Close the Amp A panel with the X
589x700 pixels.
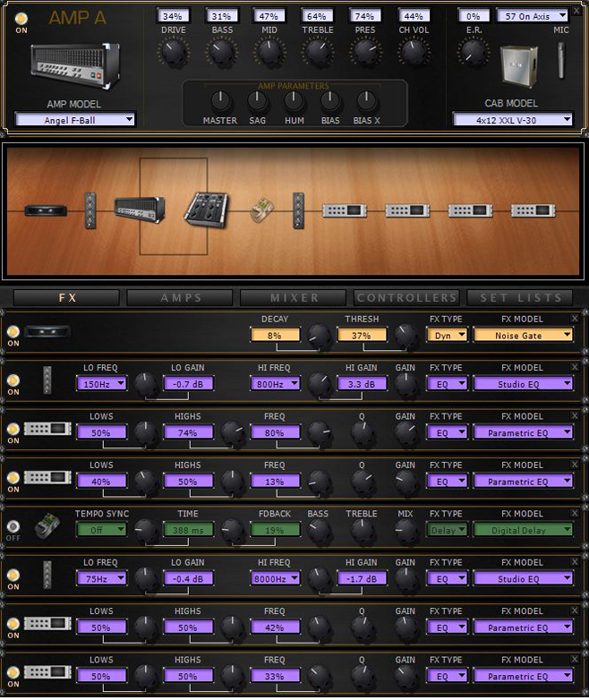pyautogui.click(x=577, y=11)
